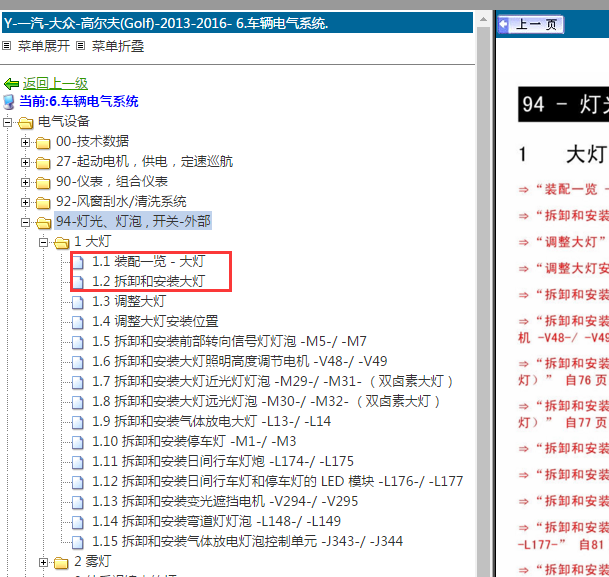Click the 当前:6.车辆电气系统 blue label
The height and width of the screenshot is (577, 609).
point(79,102)
